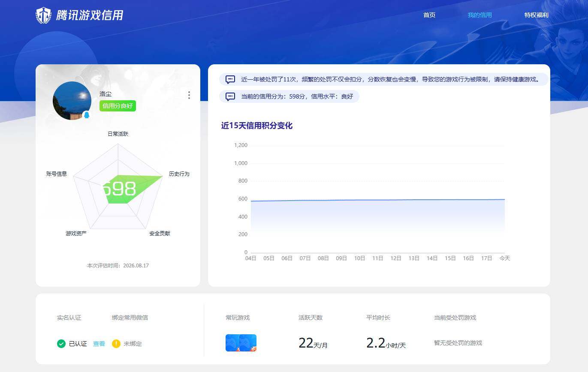Click the 日常活跃 radar axis label

click(x=118, y=134)
